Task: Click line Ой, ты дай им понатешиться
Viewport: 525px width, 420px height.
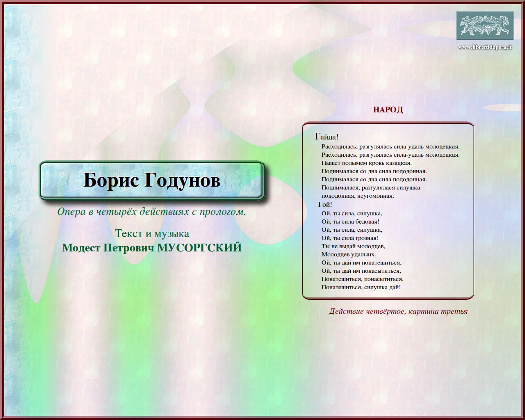Action: (361, 262)
